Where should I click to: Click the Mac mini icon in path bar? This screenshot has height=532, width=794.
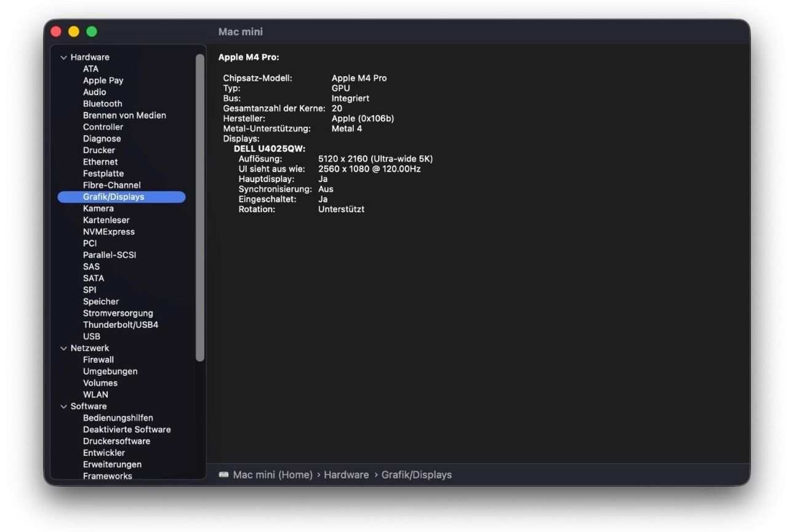pyautogui.click(x=223, y=475)
